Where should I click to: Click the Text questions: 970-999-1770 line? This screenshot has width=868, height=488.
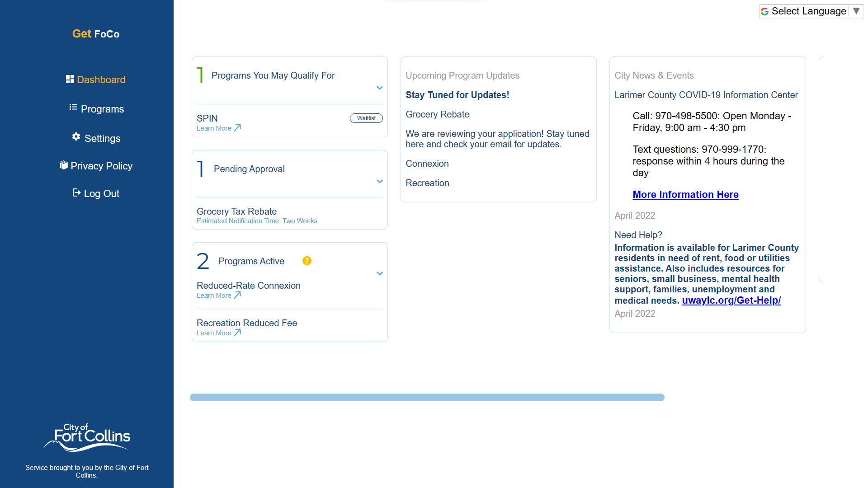coord(708,161)
